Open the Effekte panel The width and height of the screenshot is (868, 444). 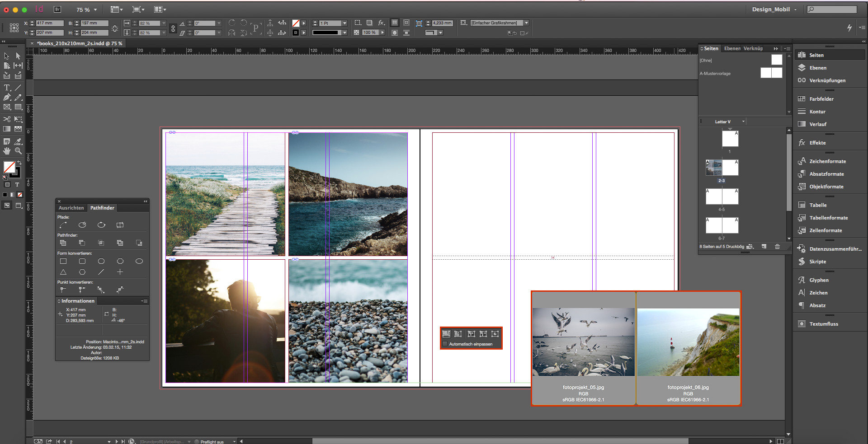tap(817, 142)
